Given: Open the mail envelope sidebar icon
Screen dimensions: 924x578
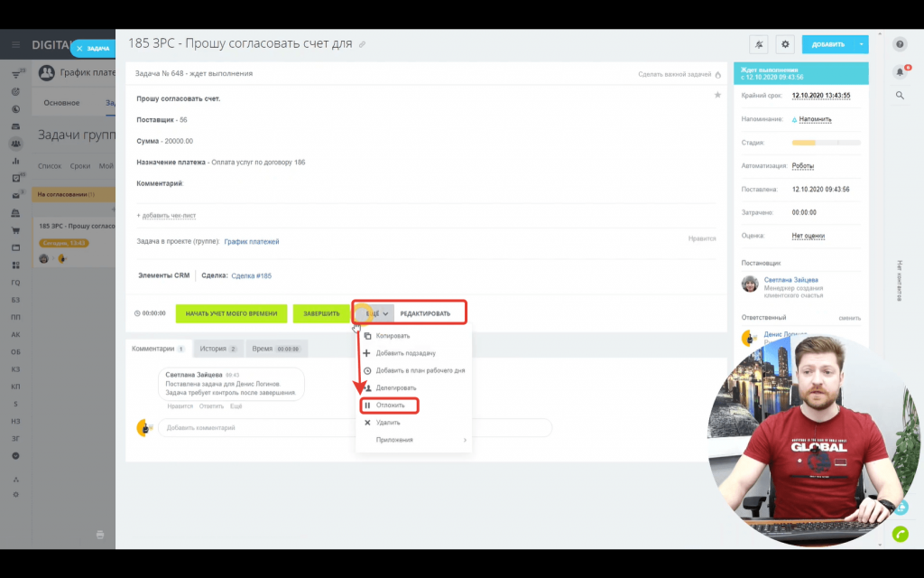Looking at the screenshot, I should pyautogui.click(x=16, y=195).
